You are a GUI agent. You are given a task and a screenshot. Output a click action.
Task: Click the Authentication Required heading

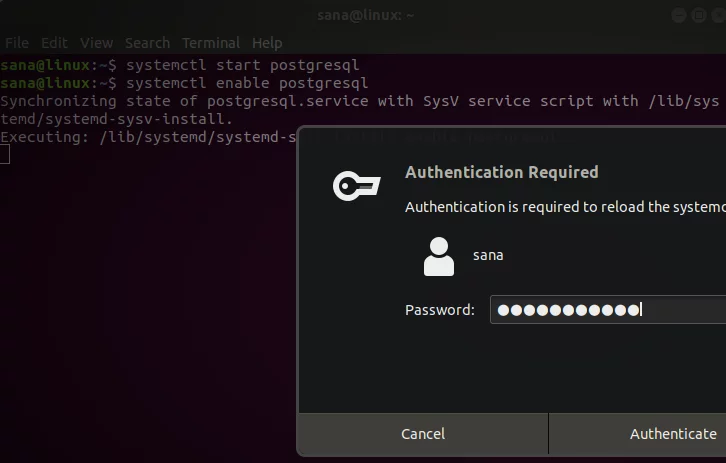pos(501,172)
